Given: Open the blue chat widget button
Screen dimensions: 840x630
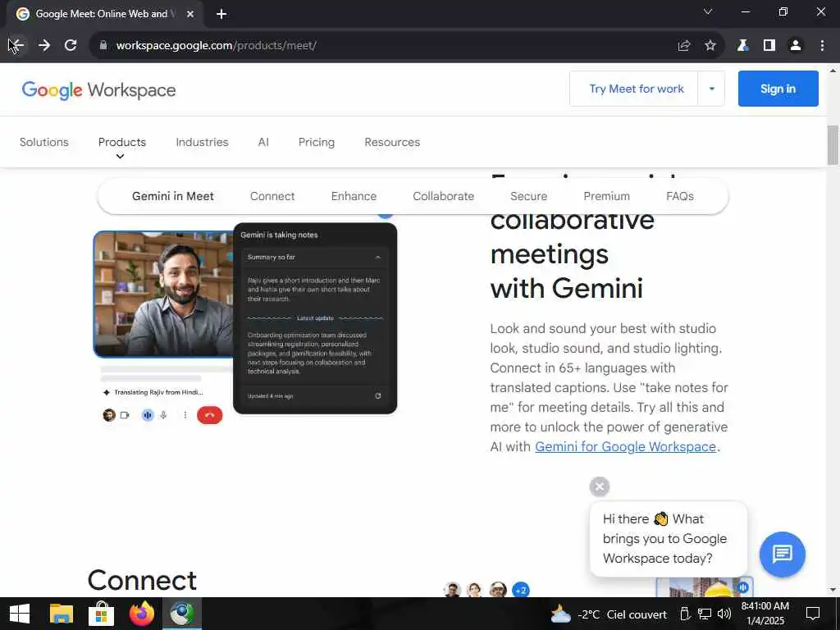Looking at the screenshot, I should (x=782, y=554).
